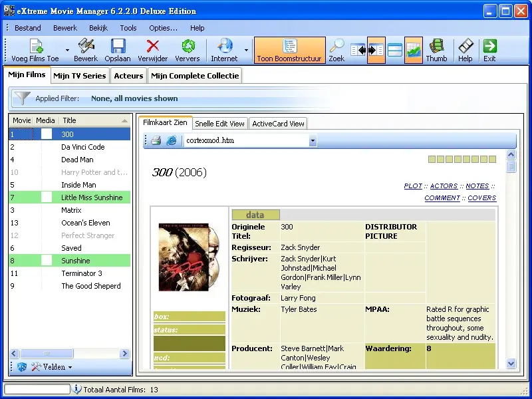This screenshot has width=532, height=399.
Task: Exit the app with the green arrow
Action: click(489, 46)
